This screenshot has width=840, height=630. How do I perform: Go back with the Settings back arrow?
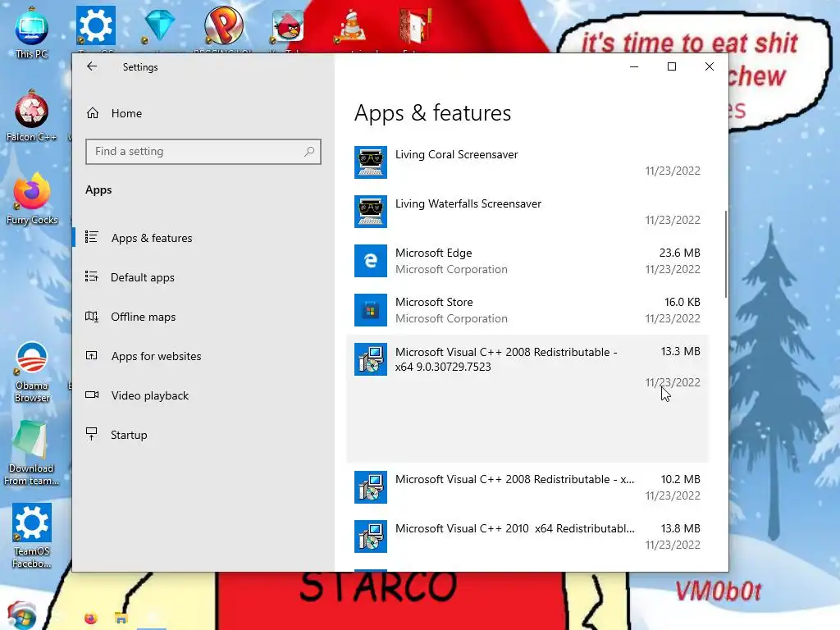coord(92,66)
